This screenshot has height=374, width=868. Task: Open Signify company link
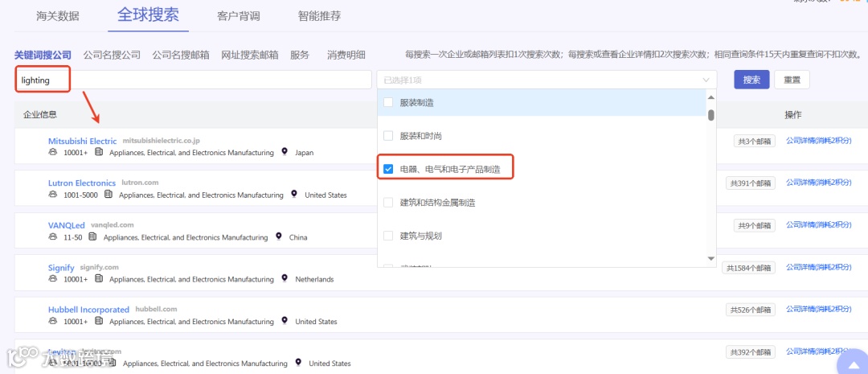[x=61, y=268]
